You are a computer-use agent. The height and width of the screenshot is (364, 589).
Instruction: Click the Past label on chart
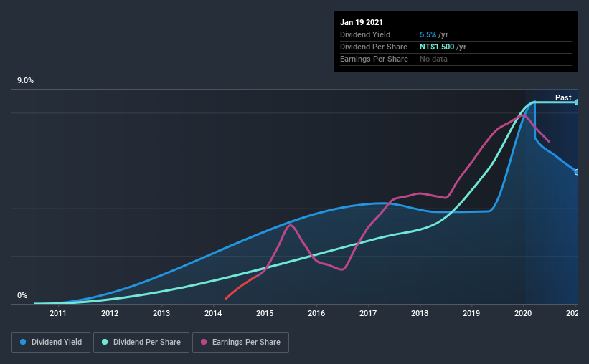pyautogui.click(x=563, y=97)
